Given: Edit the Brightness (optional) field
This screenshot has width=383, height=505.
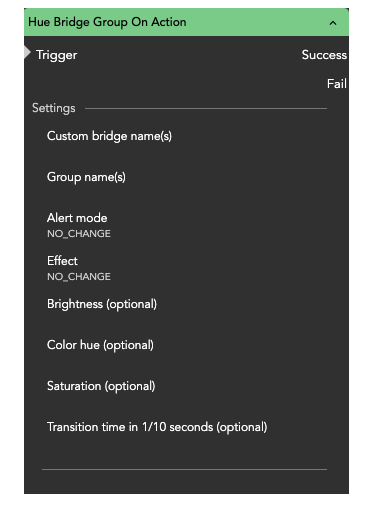Looking at the screenshot, I should coord(187,310).
